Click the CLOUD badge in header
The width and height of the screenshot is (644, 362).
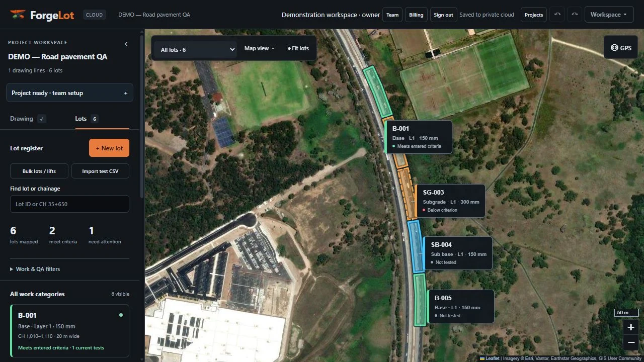point(94,15)
